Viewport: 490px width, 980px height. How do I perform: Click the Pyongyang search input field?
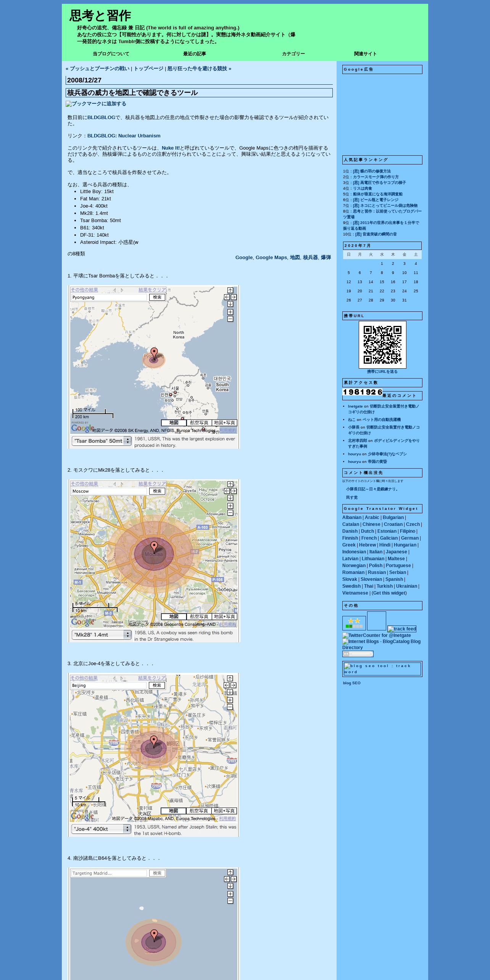pyautogui.click(x=109, y=297)
